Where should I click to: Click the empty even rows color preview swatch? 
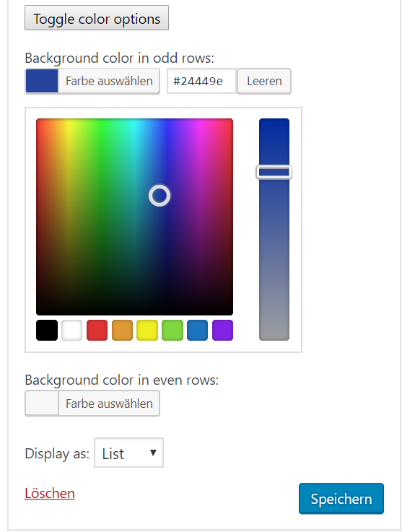coord(42,404)
